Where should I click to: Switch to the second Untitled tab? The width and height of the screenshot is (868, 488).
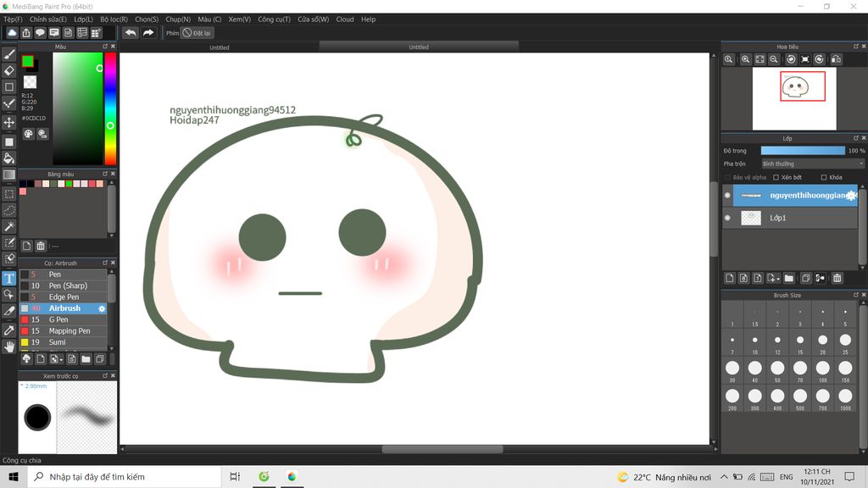(419, 47)
